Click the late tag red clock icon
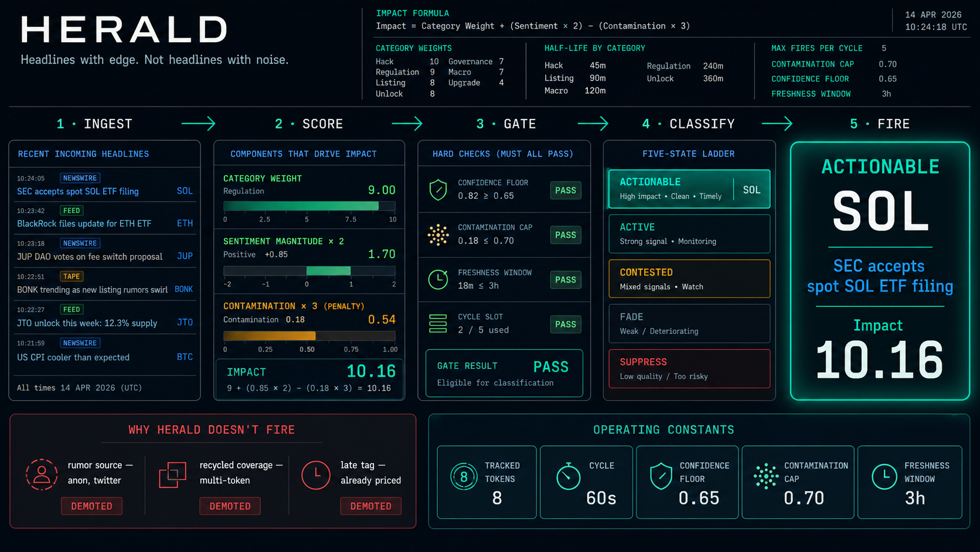The height and width of the screenshot is (552, 980). coord(316,475)
